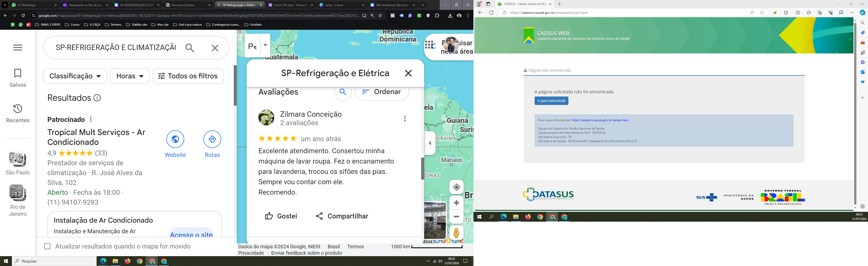Open the Cursos bookmarks folder
Screen dimensions: 868x266
pos(72,25)
